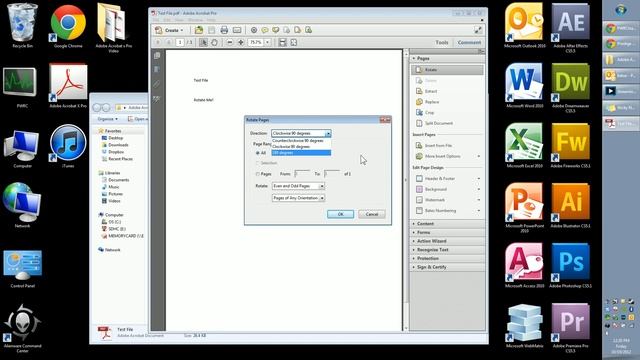Open the Direction dropdown arrow

tap(328, 133)
